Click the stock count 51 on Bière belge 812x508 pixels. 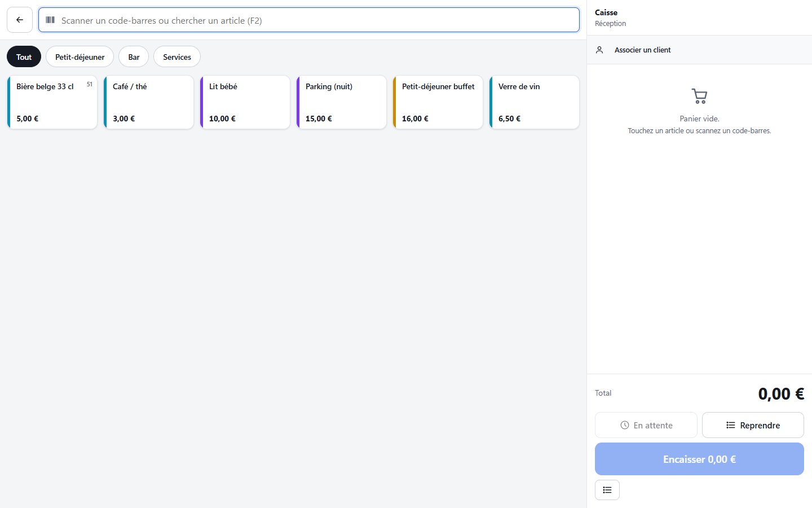pyautogui.click(x=90, y=84)
